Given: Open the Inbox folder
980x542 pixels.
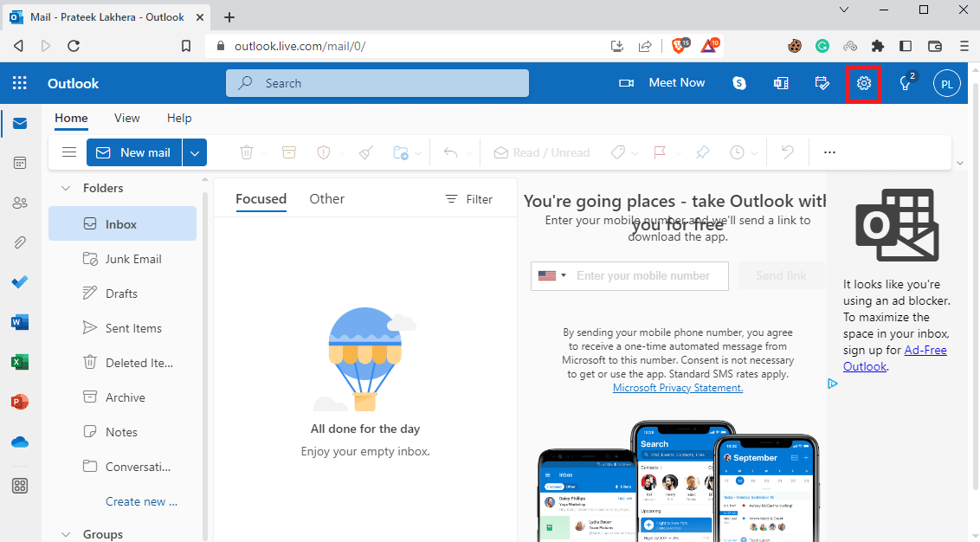Looking at the screenshot, I should pyautogui.click(x=123, y=223).
